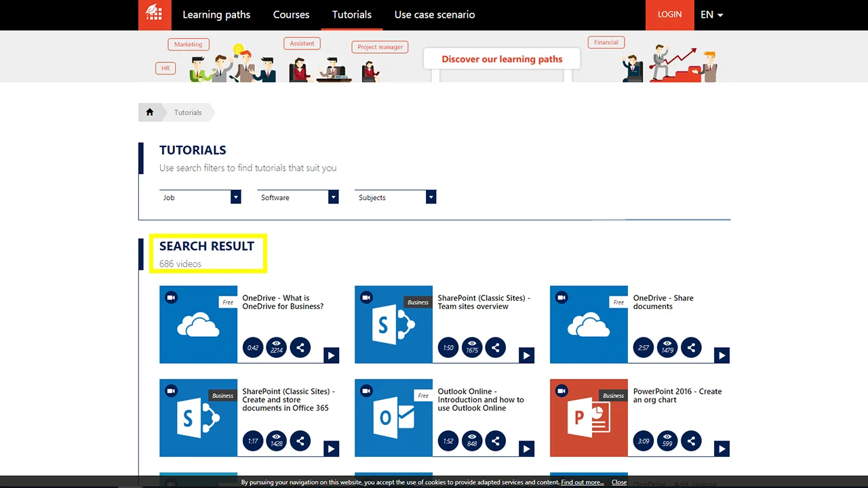Image resolution: width=868 pixels, height=488 pixels.
Task: Play Create and store documents video
Action: click(x=331, y=449)
